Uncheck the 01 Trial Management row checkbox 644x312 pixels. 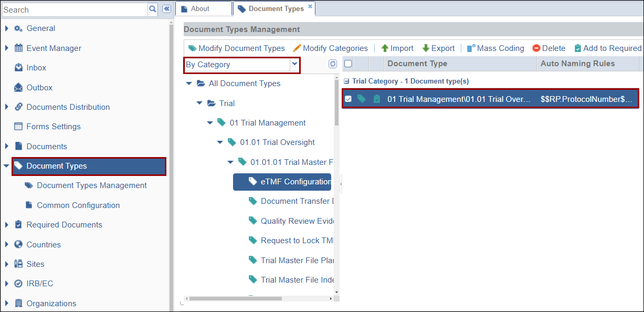348,99
